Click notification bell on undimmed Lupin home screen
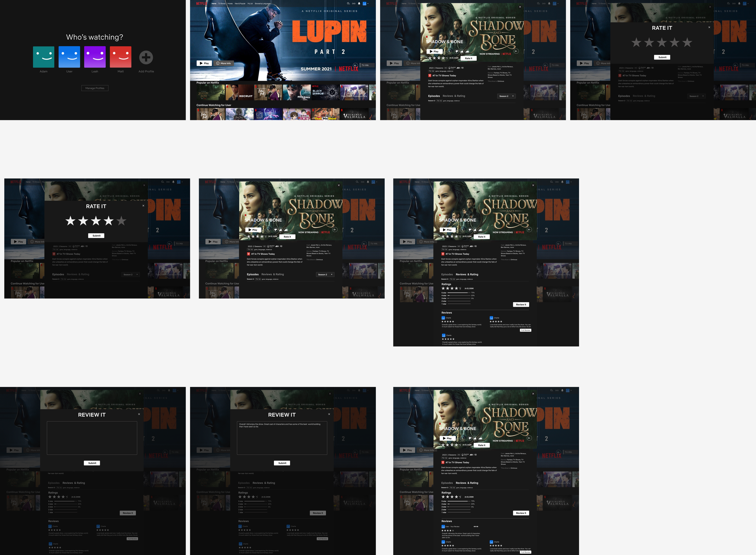Viewport: 756px width, 555px height. [x=359, y=3]
